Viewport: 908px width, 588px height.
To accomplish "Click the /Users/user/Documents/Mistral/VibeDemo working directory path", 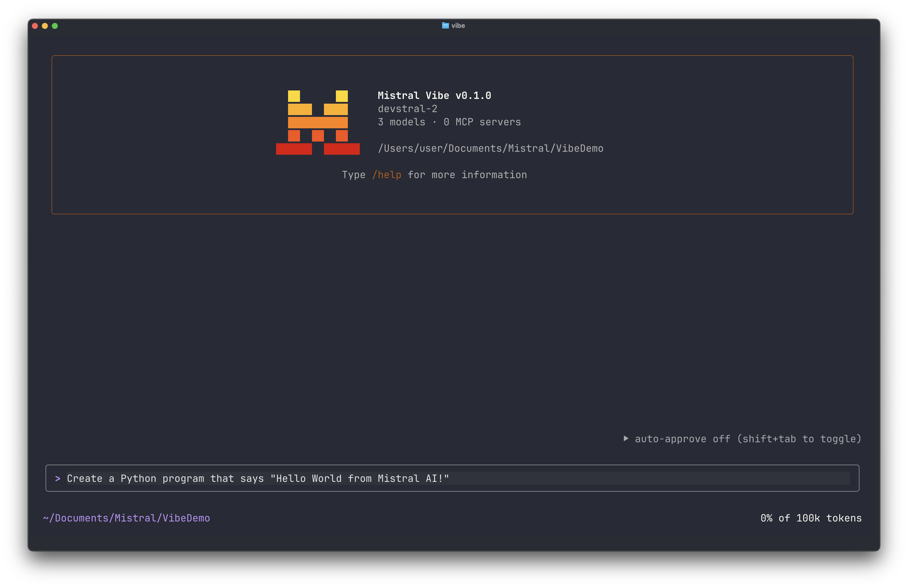I will [x=490, y=148].
